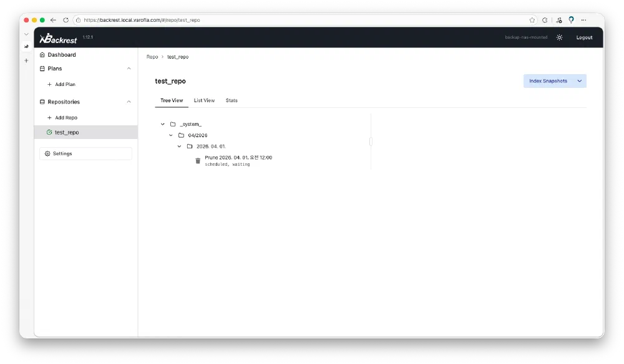Collapse the Plans section chevron
Screen dimensions: 624x364
tap(129, 69)
